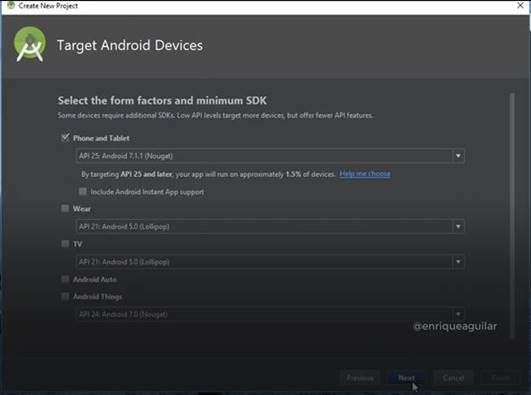The height and width of the screenshot is (395, 531).
Task: Expand the Wear API level dropdown arrow
Action: click(x=458, y=226)
